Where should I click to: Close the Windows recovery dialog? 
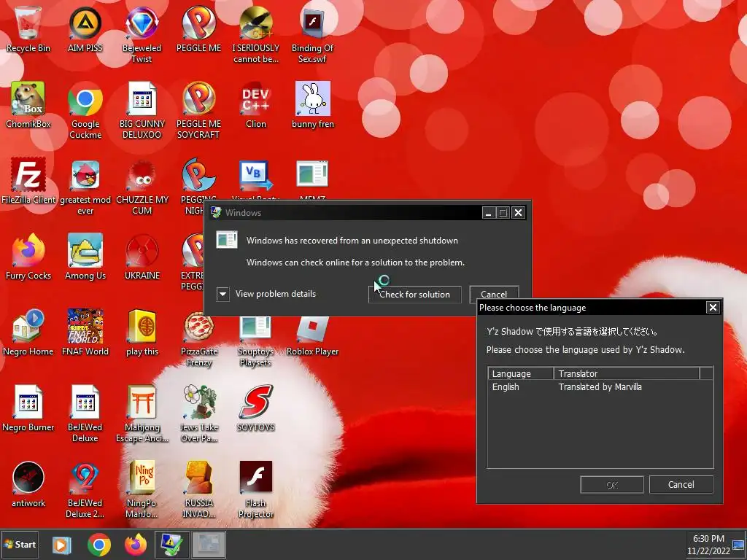click(x=519, y=213)
